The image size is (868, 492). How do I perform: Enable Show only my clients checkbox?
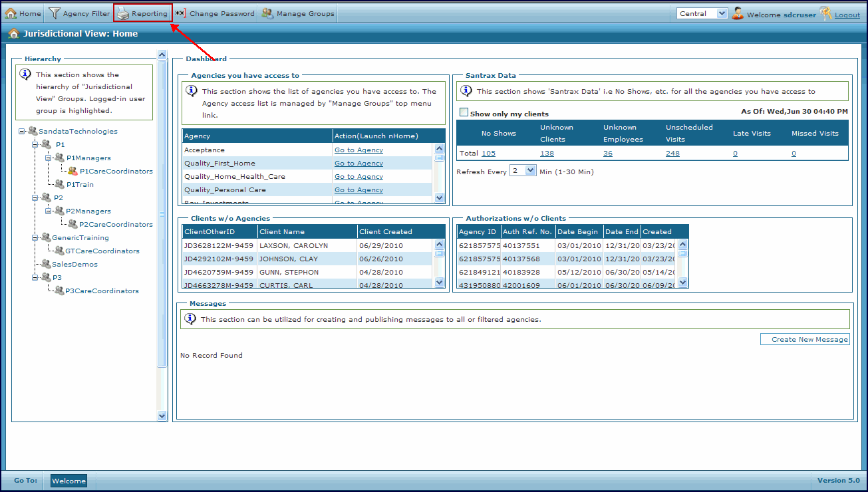(x=464, y=113)
